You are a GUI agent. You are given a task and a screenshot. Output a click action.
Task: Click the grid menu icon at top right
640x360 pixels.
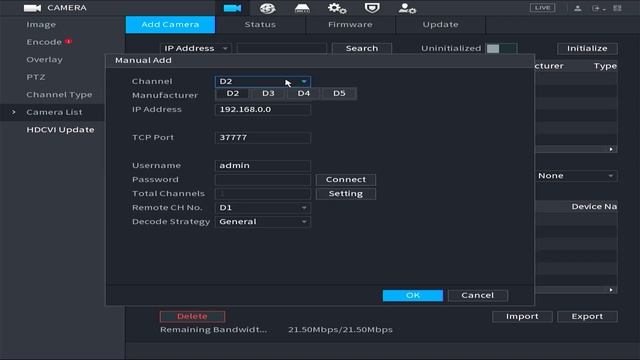click(617, 8)
